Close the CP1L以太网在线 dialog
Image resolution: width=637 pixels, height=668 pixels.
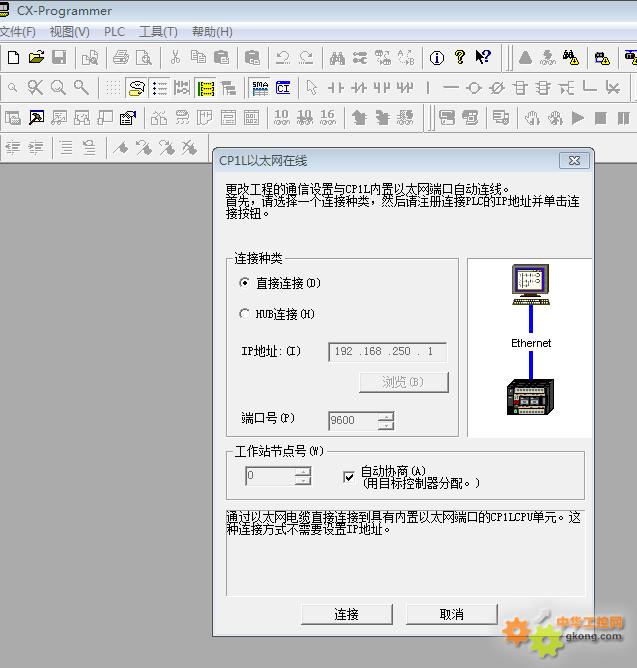574,160
